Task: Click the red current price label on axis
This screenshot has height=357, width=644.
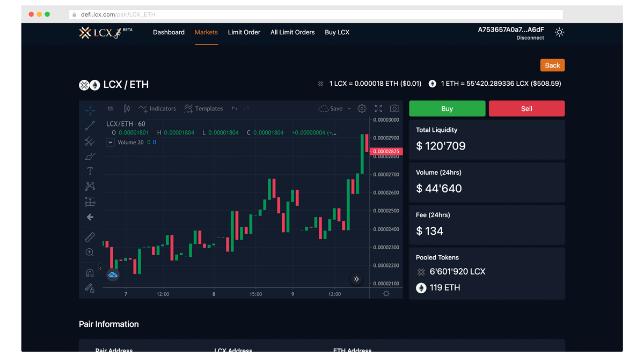Action: (x=386, y=152)
